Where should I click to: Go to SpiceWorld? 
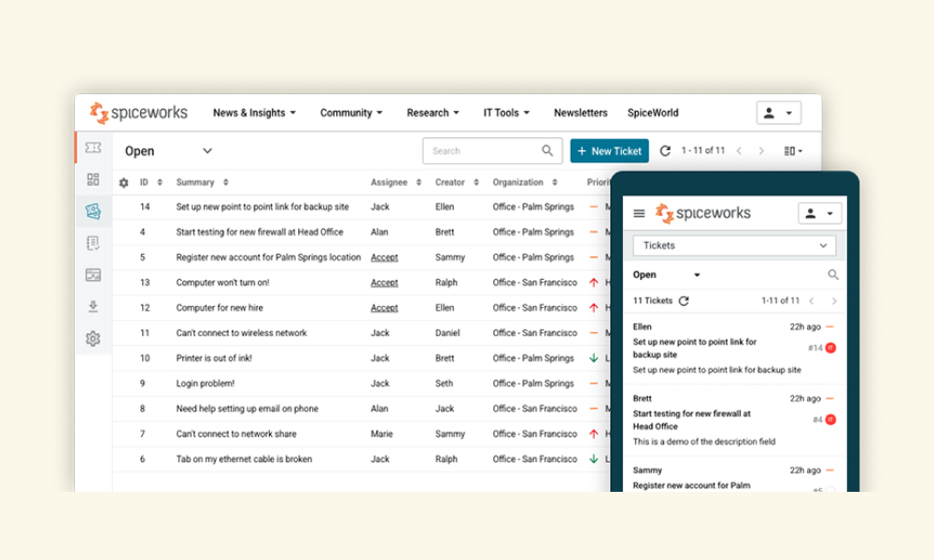(x=653, y=113)
